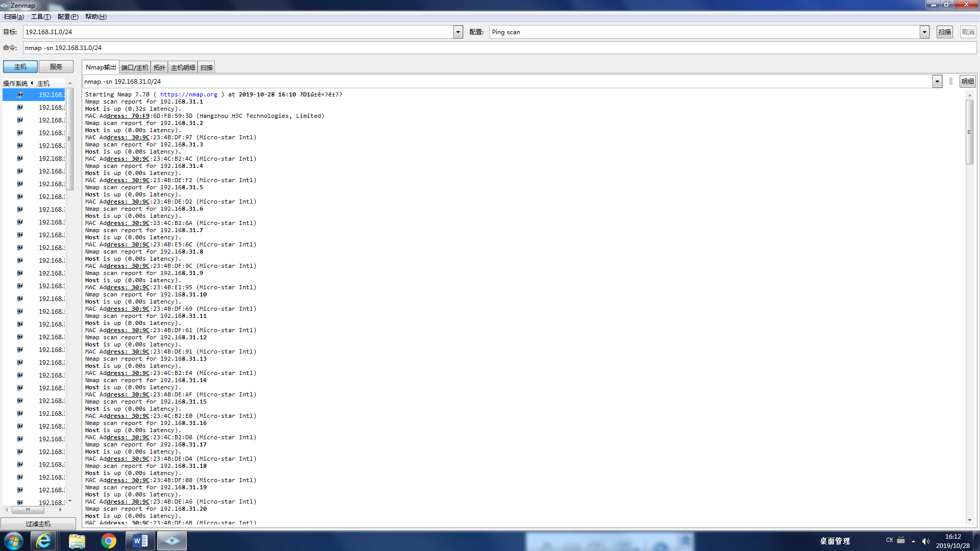Switch to the 拓扑 topology tab
This screenshot has height=551, width=980.
[159, 67]
